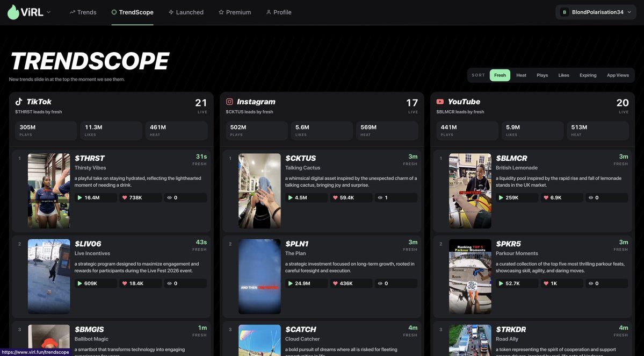Click the TikTok column logo icon
This screenshot has height=356, width=644.
(19, 102)
